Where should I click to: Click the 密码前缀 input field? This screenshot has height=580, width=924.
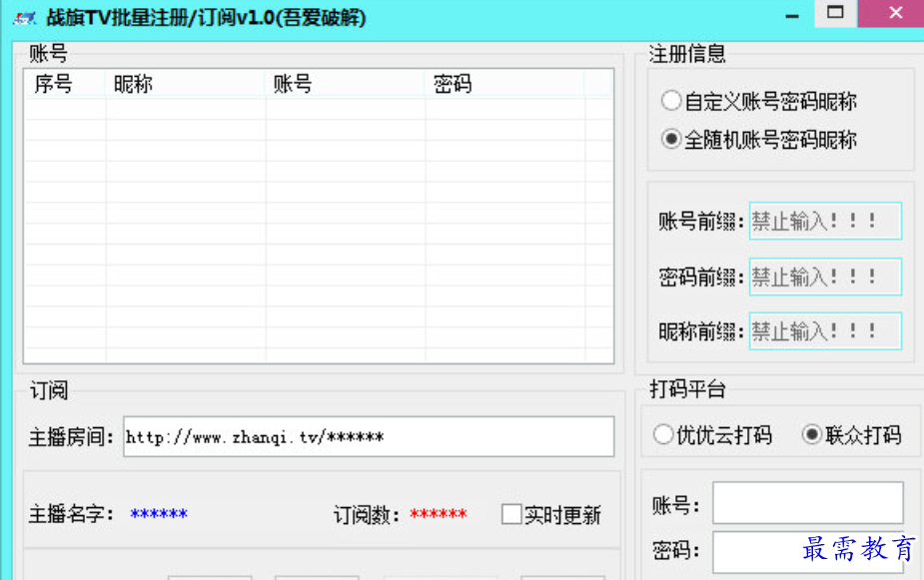coord(825,277)
